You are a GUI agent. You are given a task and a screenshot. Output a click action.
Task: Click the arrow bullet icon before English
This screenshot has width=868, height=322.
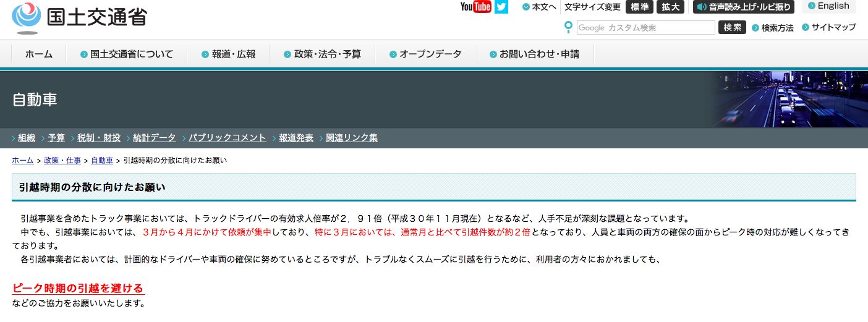pyautogui.click(x=812, y=6)
